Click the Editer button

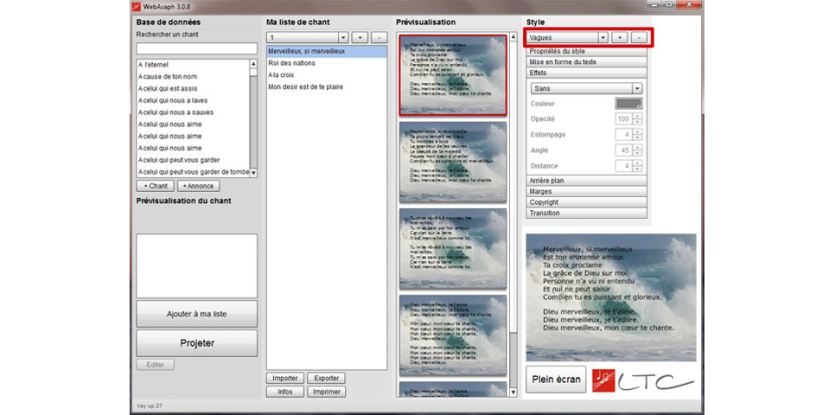tap(155, 365)
